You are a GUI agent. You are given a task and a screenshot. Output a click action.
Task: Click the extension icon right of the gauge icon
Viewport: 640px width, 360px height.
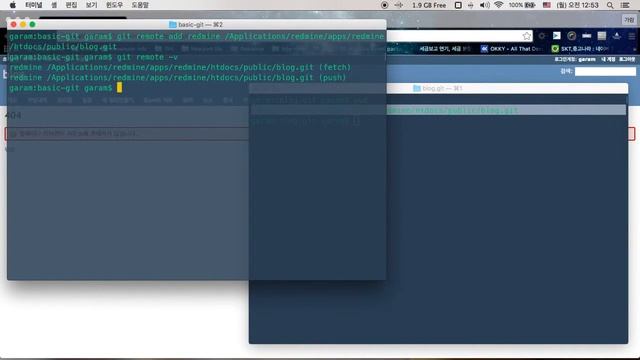point(587,36)
